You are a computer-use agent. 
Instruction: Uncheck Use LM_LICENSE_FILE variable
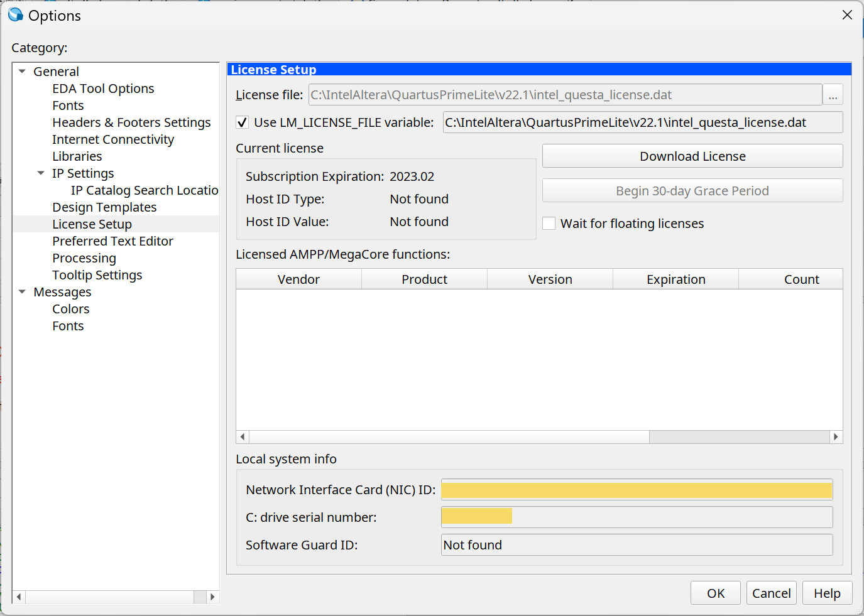(x=242, y=122)
